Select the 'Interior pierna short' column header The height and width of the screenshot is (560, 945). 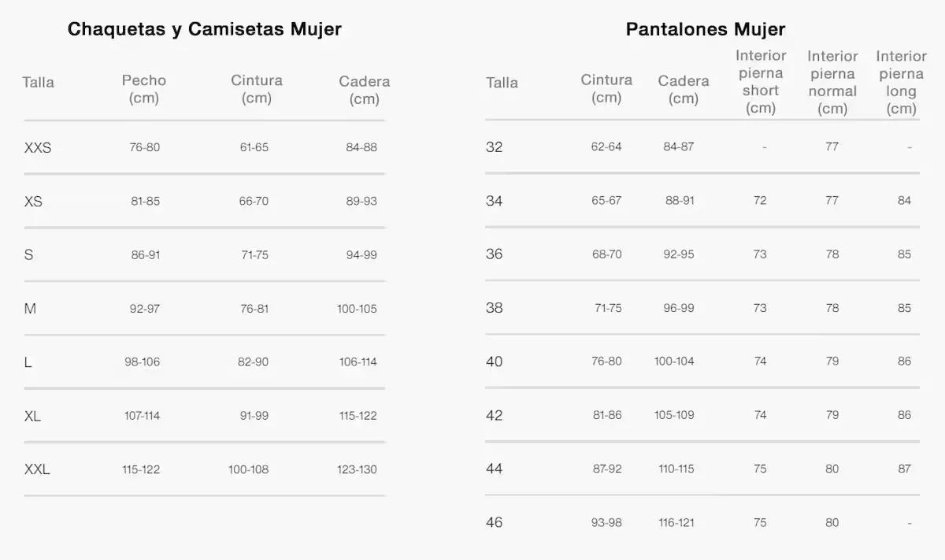pos(761,82)
